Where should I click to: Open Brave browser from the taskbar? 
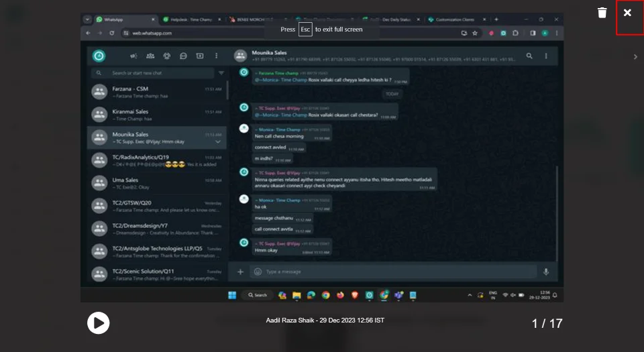click(355, 296)
